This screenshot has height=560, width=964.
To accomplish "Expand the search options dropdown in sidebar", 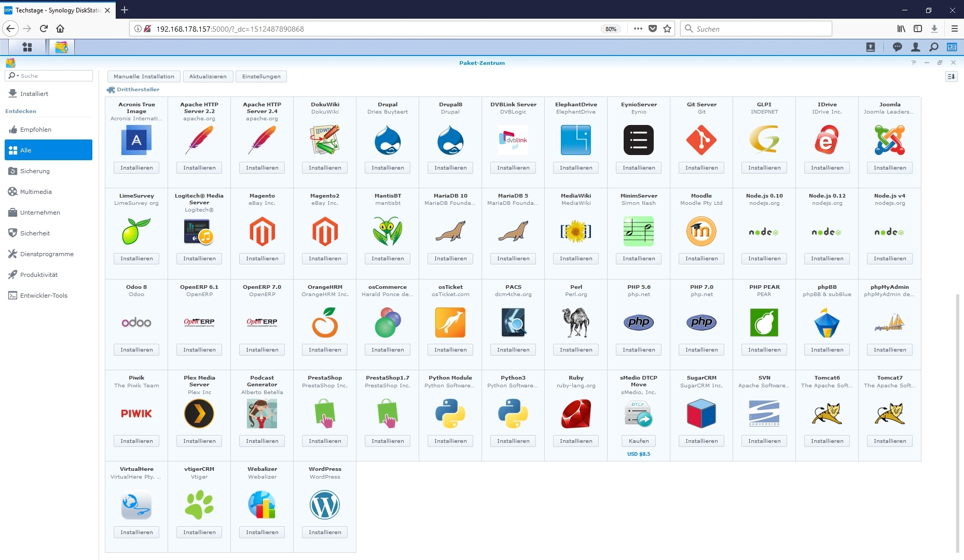I will pos(13,76).
